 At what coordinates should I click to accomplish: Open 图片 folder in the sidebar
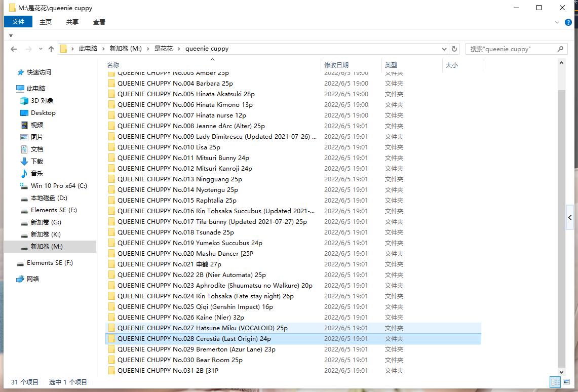[x=32, y=137]
